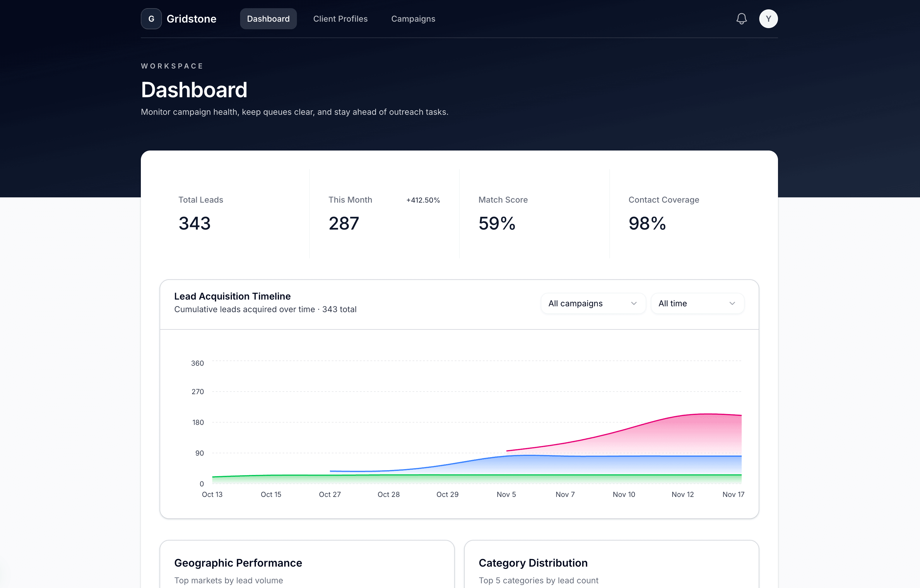Screen dimensions: 920x588
Task: Open the Campaigns tab
Action: (413, 18)
